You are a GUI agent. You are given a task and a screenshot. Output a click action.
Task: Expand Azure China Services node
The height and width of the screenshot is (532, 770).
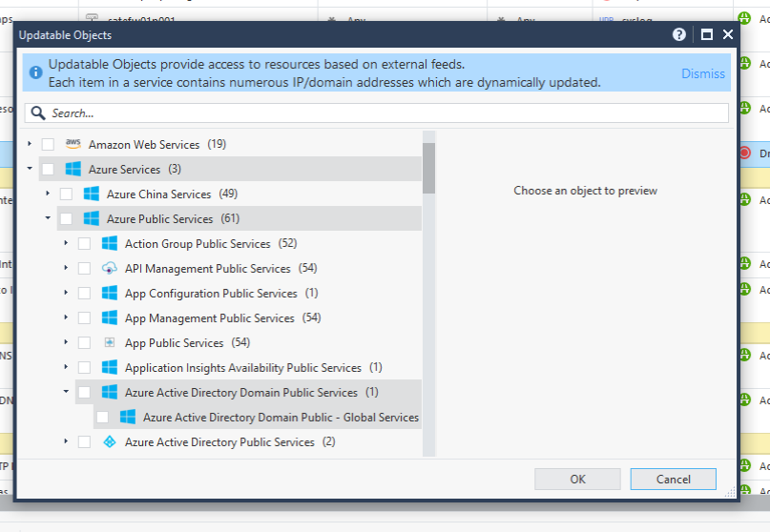point(48,194)
